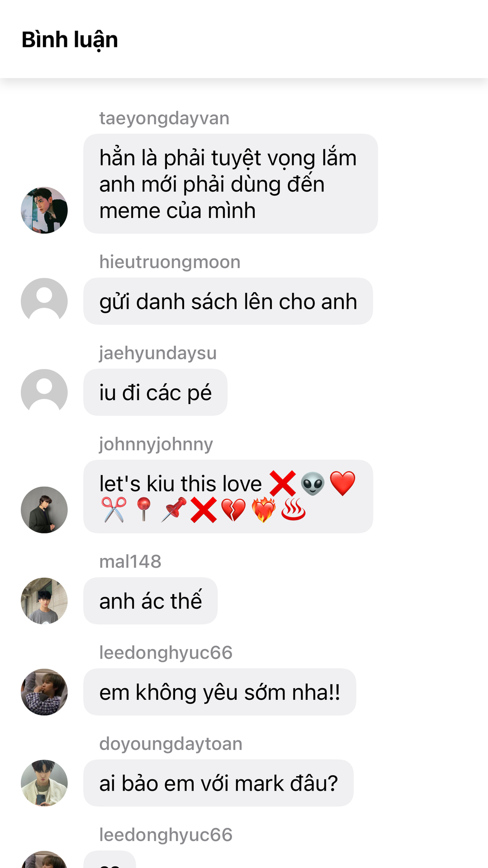Tap the username johnnyjohnny

click(x=156, y=444)
